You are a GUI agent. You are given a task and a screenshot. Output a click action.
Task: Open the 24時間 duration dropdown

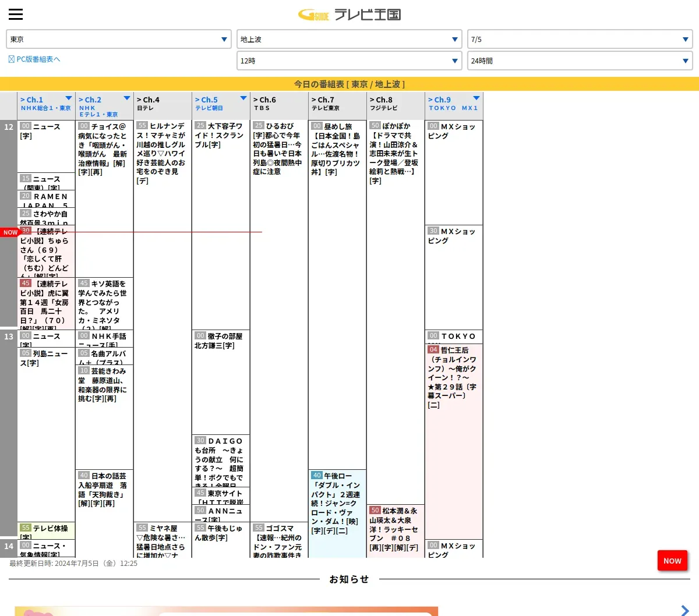pyautogui.click(x=580, y=61)
